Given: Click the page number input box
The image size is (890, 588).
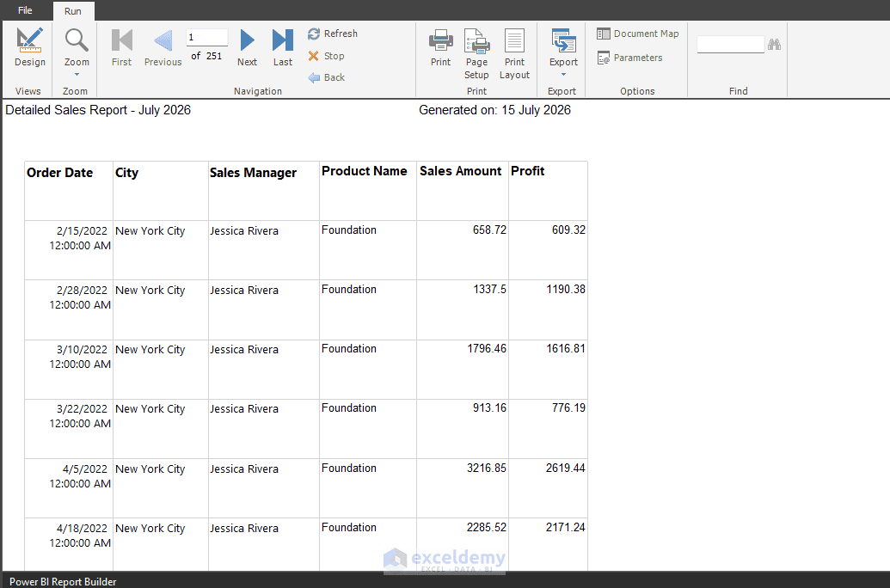Looking at the screenshot, I should tap(207, 38).
